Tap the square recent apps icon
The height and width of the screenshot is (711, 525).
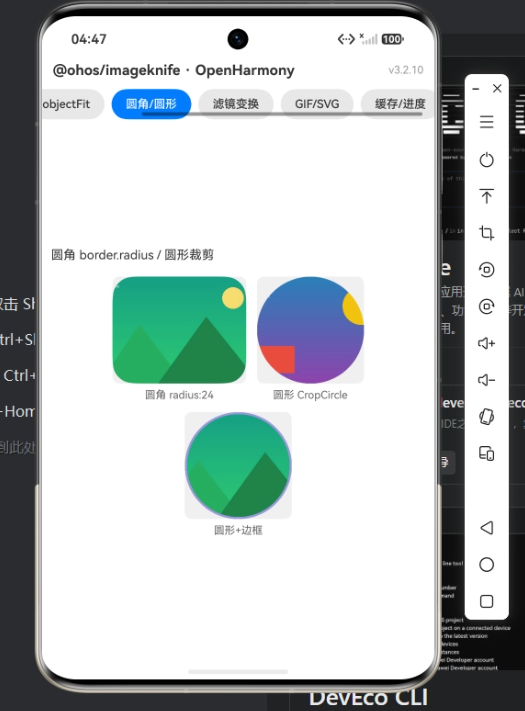point(486,601)
